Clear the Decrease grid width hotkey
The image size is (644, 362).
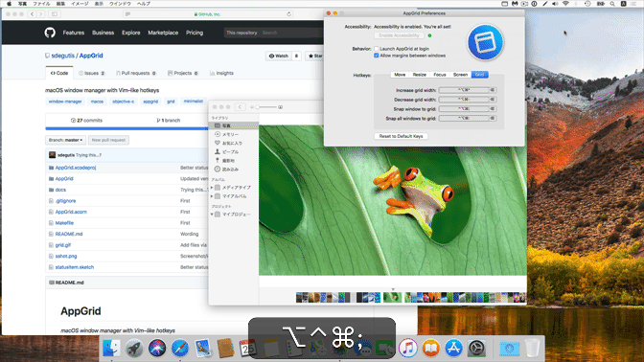tap(492, 100)
